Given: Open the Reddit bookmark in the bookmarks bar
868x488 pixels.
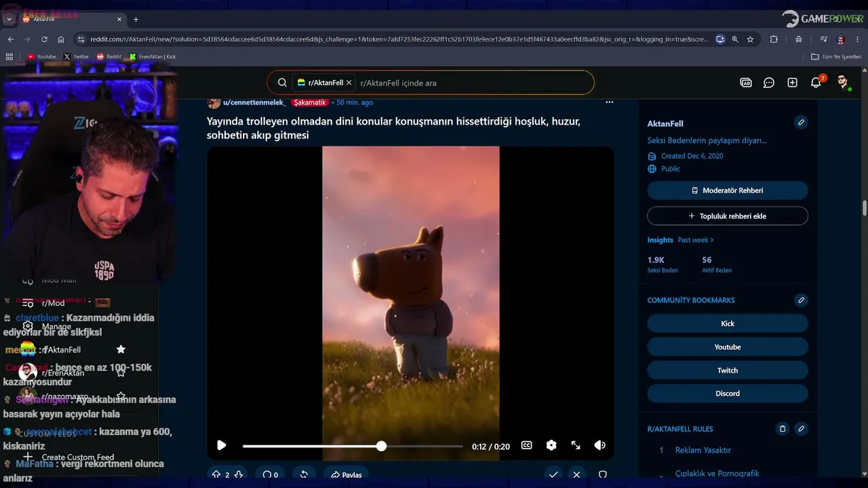Looking at the screenshot, I should click(x=109, y=57).
